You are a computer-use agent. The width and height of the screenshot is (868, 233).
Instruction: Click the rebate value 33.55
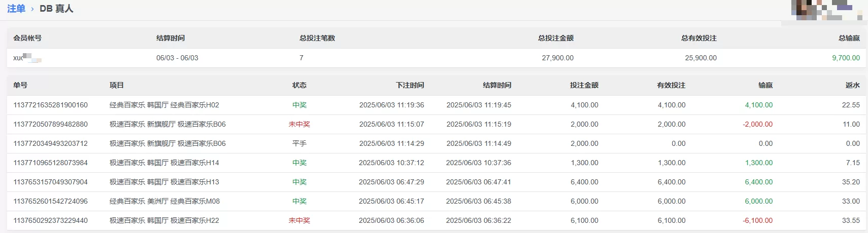(851, 220)
